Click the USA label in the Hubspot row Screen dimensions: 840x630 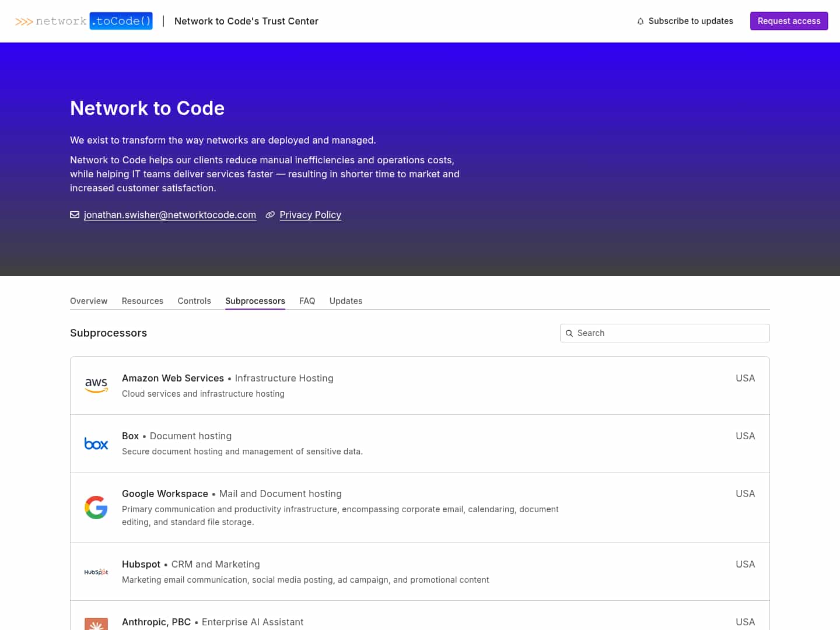(745, 564)
